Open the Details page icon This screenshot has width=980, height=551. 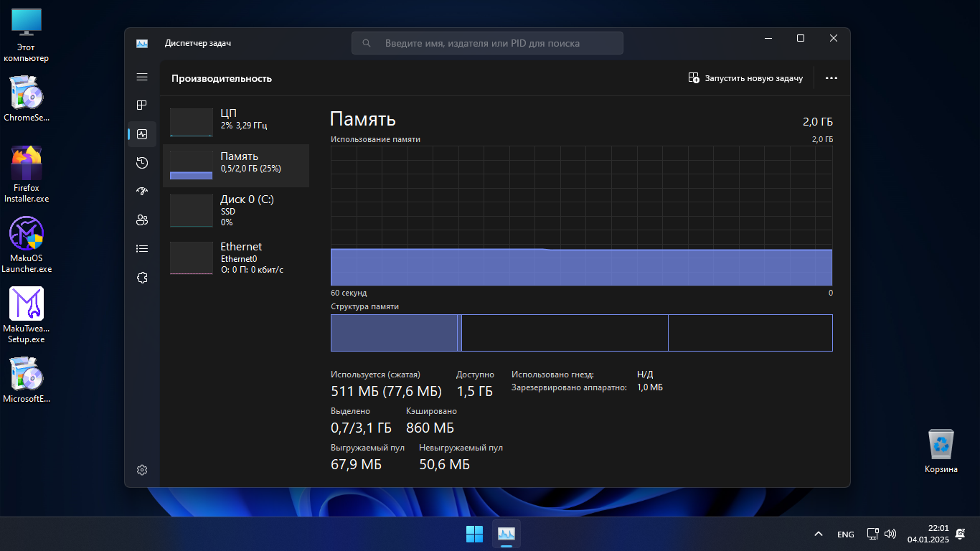pyautogui.click(x=142, y=249)
